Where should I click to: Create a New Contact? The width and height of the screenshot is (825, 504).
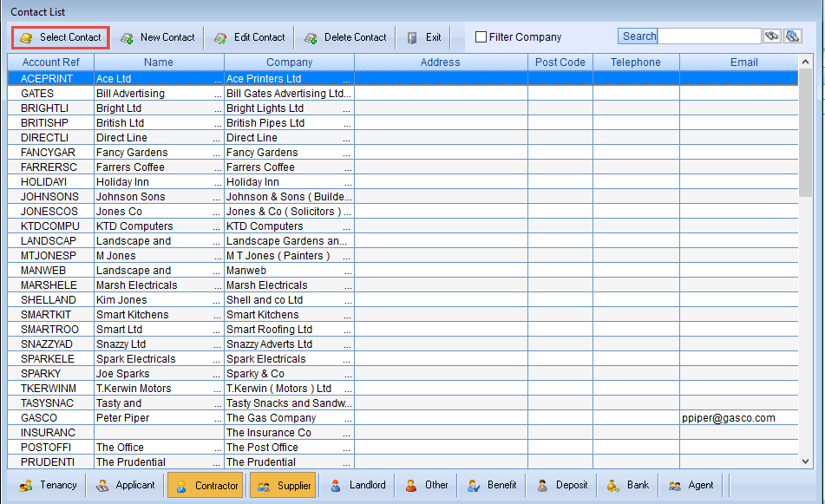(x=158, y=37)
